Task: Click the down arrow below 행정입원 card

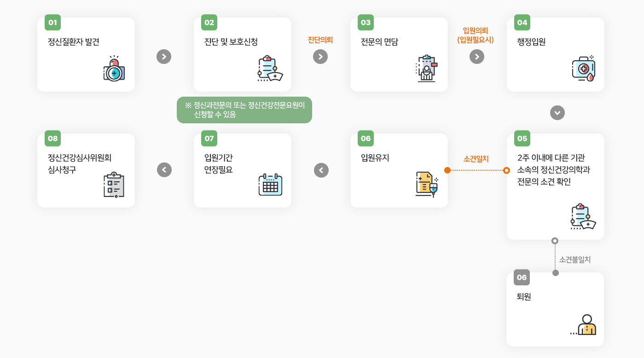Action: pyautogui.click(x=557, y=113)
